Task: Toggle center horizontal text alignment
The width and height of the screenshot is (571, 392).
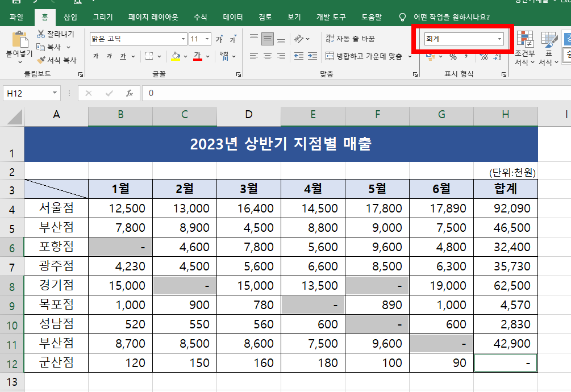Action: point(267,56)
